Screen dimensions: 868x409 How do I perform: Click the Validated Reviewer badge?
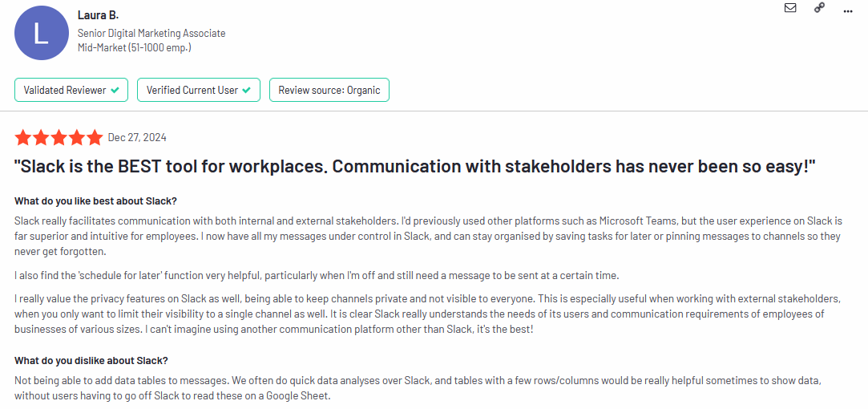click(71, 90)
